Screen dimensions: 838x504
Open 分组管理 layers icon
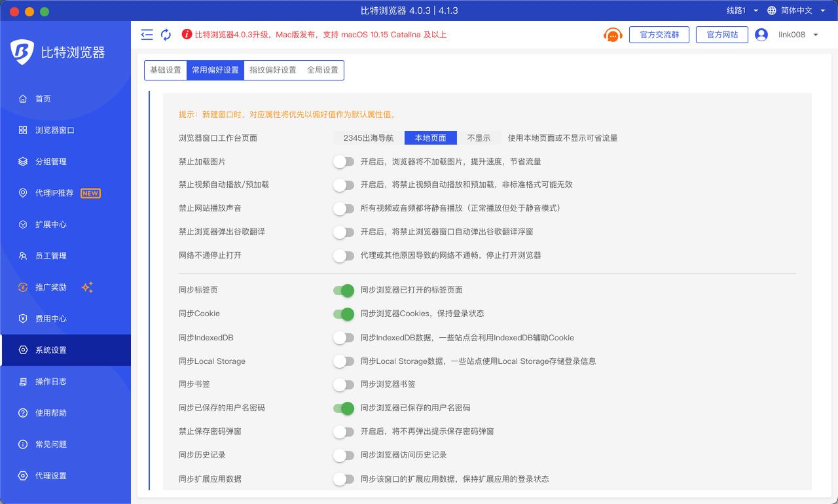[x=23, y=162]
